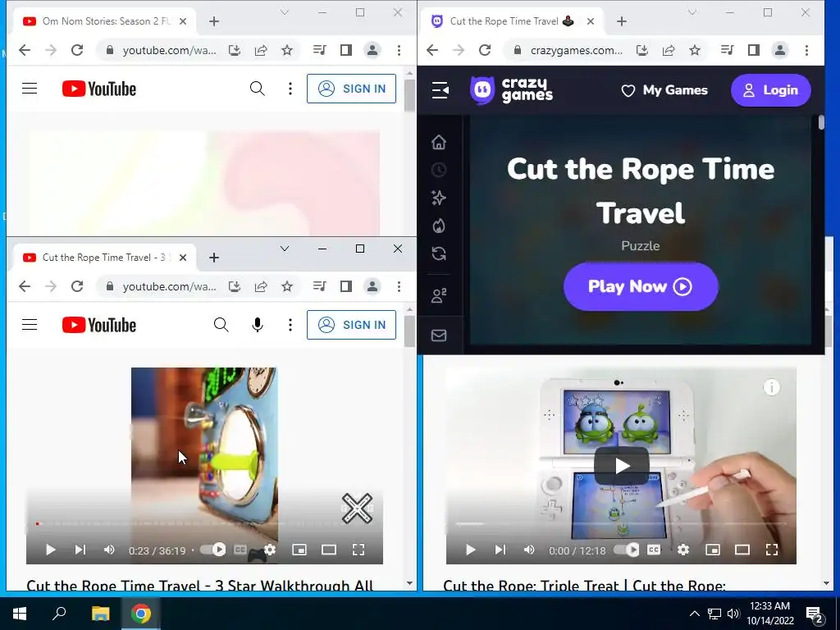Open contact envelope sidebar icon
840x630 pixels.
pos(439,336)
